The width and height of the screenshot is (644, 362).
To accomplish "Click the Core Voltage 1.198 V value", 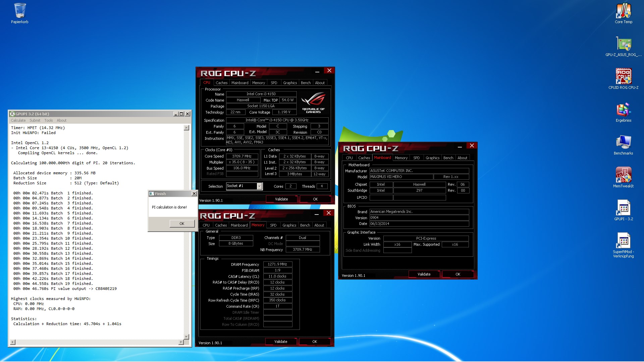I will [x=284, y=112].
